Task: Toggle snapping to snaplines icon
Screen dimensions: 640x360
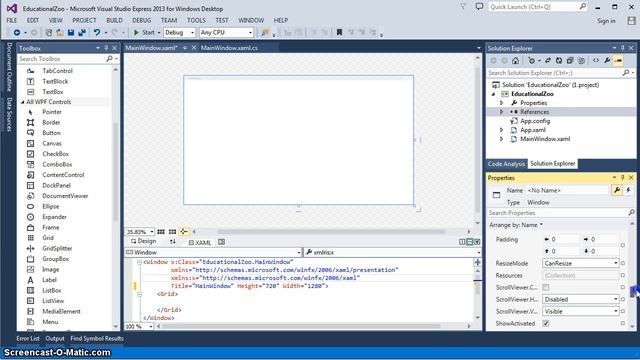Action: [184, 231]
